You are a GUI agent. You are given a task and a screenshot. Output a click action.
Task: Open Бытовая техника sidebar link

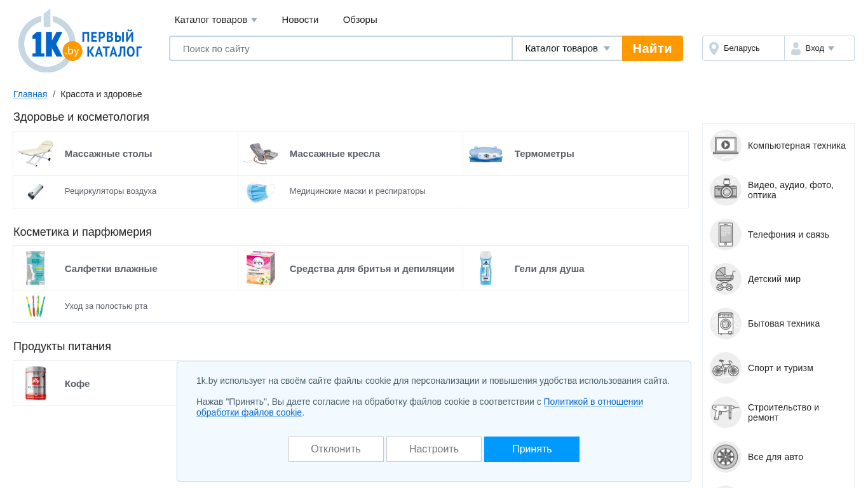783,323
